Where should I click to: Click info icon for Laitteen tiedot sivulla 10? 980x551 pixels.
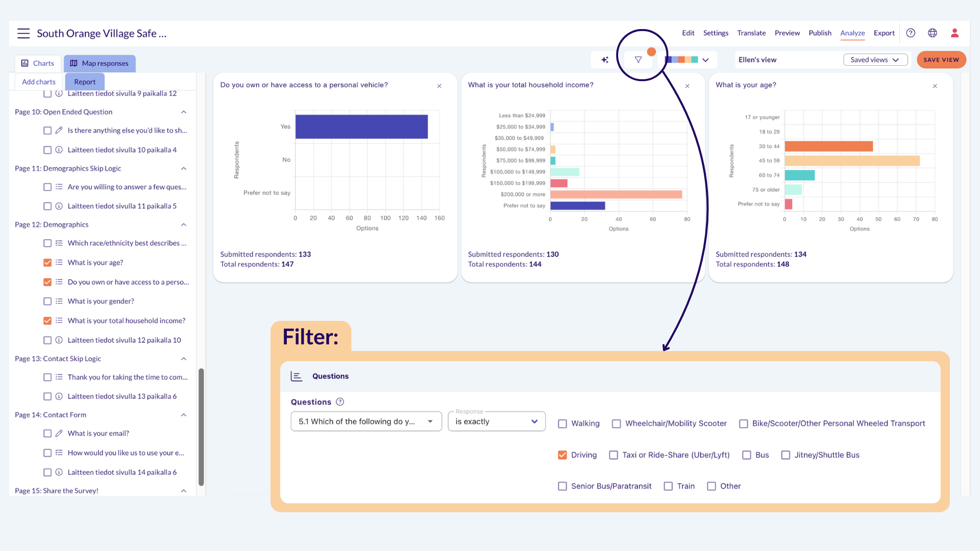(x=59, y=150)
